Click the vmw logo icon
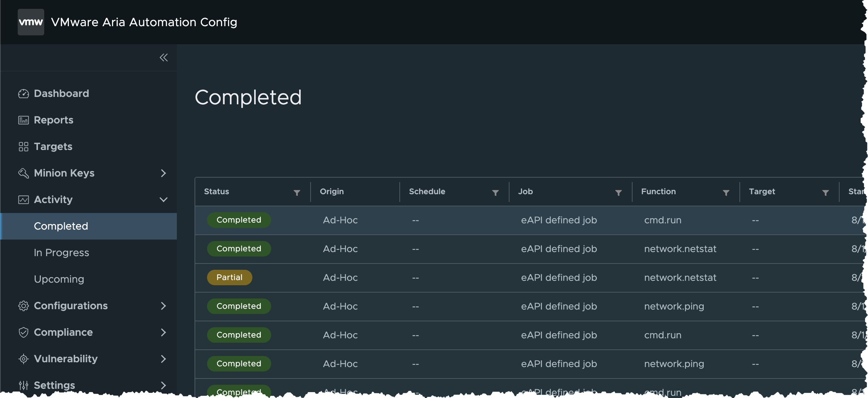Screen dimensions: 868x398 (x=31, y=22)
